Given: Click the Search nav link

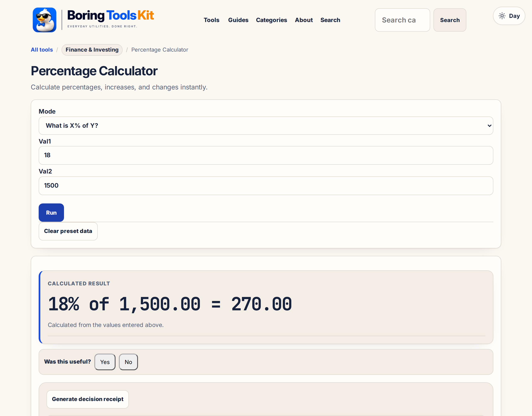Looking at the screenshot, I should tap(330, 20).
